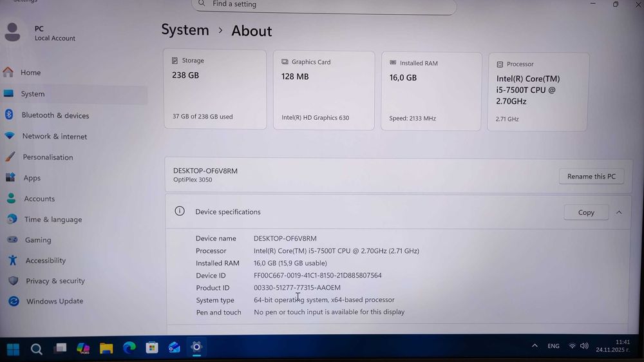Click in the Find a setting search box
This screenshot has height=362, width=644.
point(324,5)
